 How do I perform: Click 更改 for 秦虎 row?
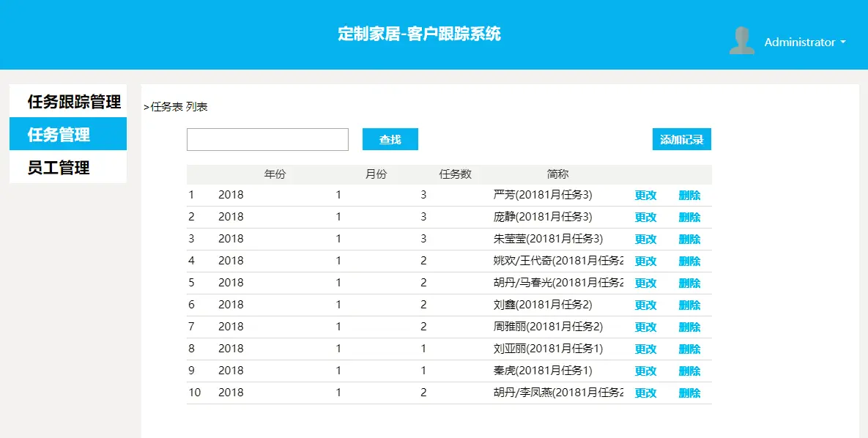645,371
